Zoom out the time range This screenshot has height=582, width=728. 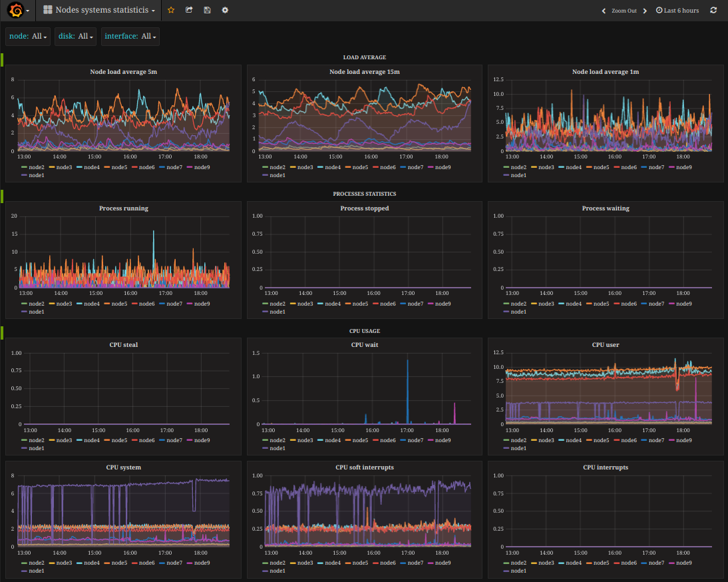coord(624,11)
